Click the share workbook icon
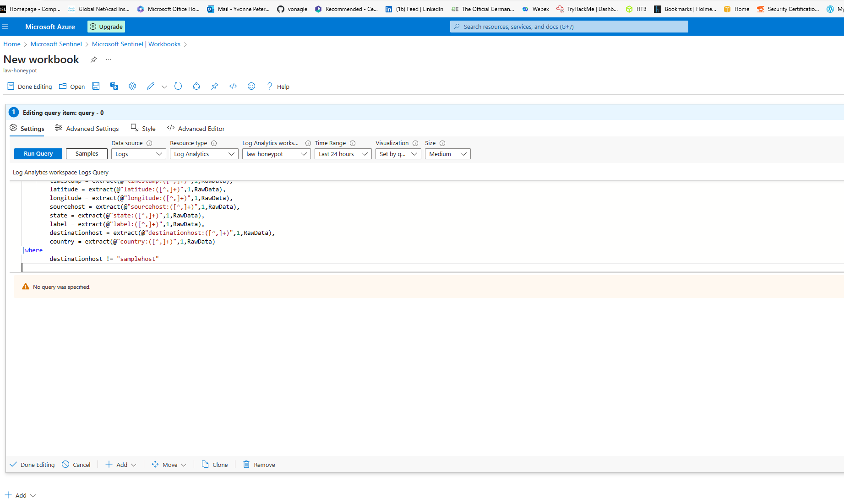Screen dimensions: 844x504 click(196, 86)
